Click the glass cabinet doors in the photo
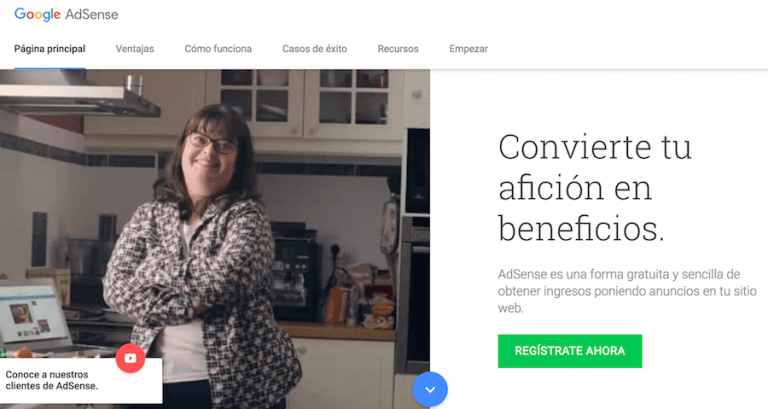This screenshot has height=409, width=768. (304, 96)
